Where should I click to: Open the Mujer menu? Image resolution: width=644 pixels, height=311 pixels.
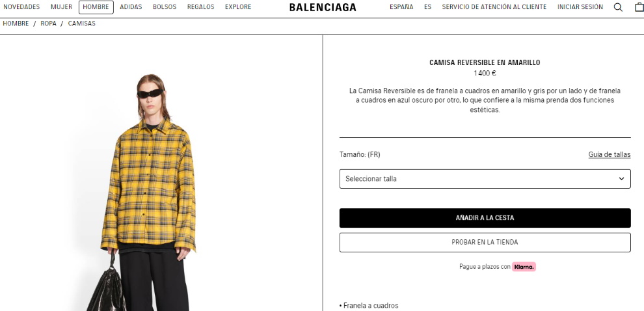[x=61, y=7]
